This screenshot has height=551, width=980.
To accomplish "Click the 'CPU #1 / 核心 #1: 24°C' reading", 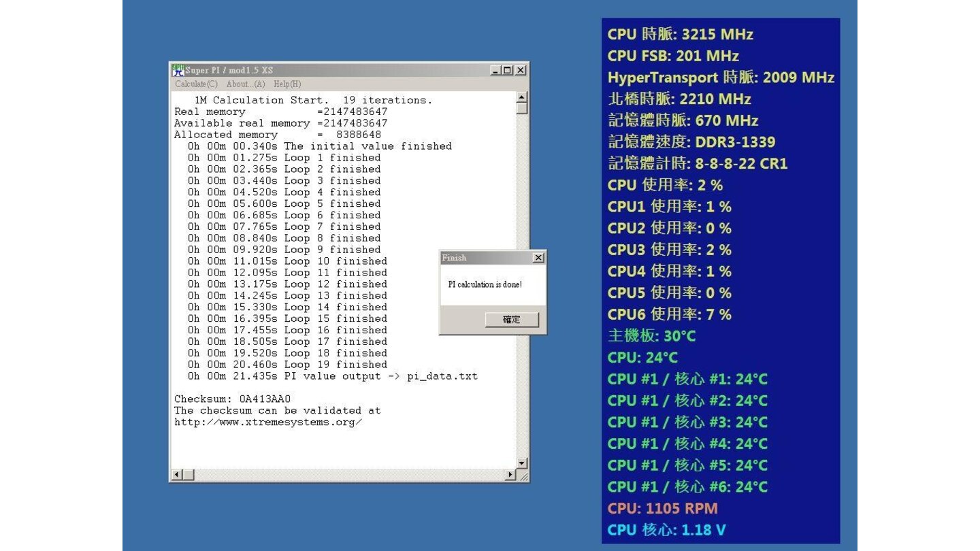I will point(687,379).
